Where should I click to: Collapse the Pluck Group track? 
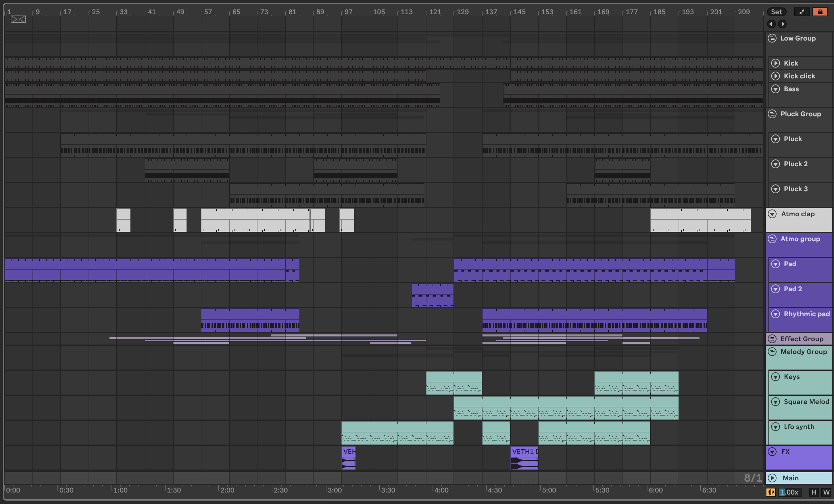click(x=772, y=114)
